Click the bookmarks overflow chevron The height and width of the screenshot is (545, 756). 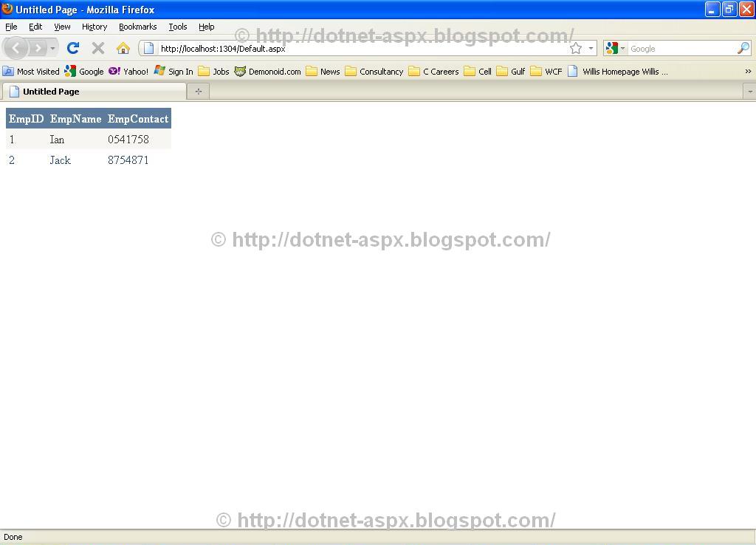click(x=747, y=72)
